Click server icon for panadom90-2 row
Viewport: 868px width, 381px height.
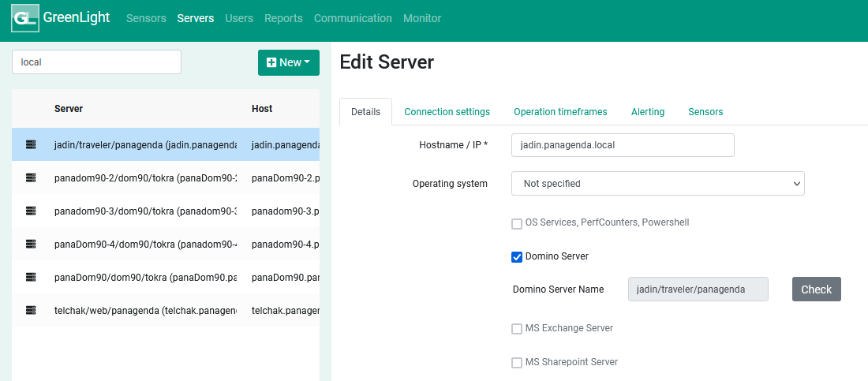31,177
